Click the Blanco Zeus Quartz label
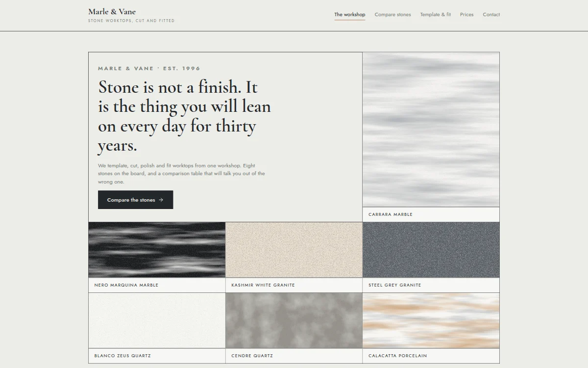The width and height of the screenshot is (588, 368). [x=122, y=356]
